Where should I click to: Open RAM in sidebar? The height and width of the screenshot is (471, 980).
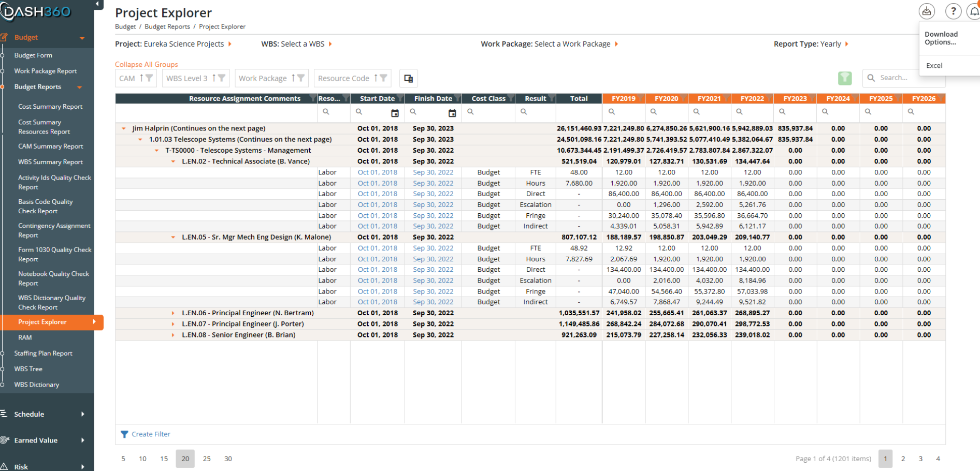(x=25, y=337)
